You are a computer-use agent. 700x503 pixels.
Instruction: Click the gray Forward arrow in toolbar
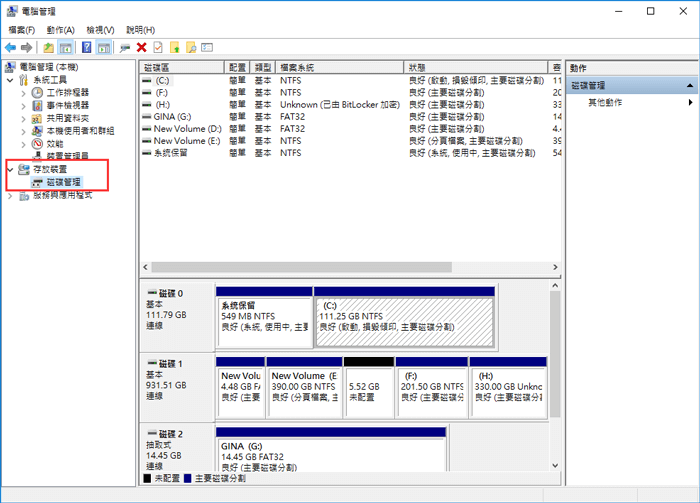(x=27, y=47)
